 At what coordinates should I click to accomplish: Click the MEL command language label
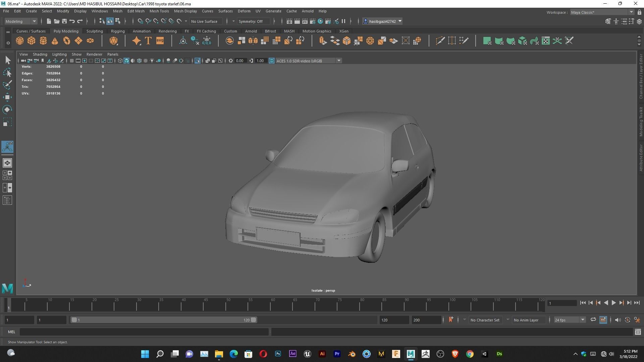coord(12,332)
